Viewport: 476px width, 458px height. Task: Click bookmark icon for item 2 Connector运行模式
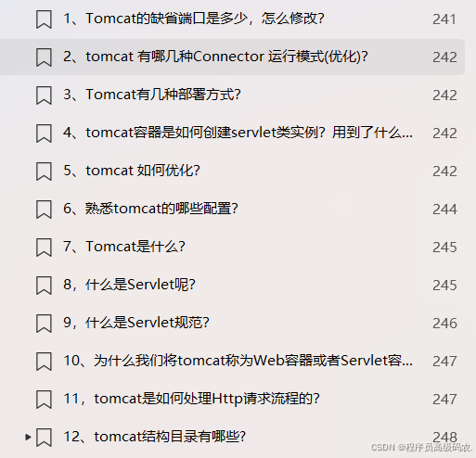click(44, 57)
